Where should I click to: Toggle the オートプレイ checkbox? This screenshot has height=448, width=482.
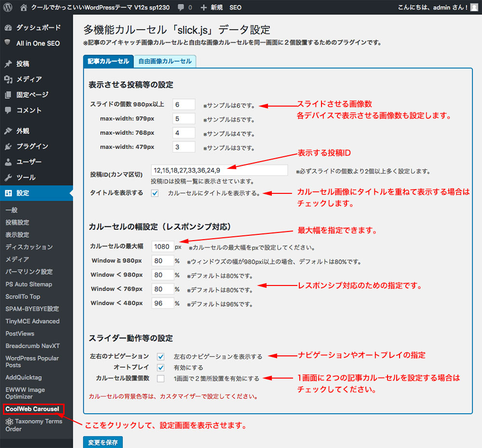pos(161,367)
